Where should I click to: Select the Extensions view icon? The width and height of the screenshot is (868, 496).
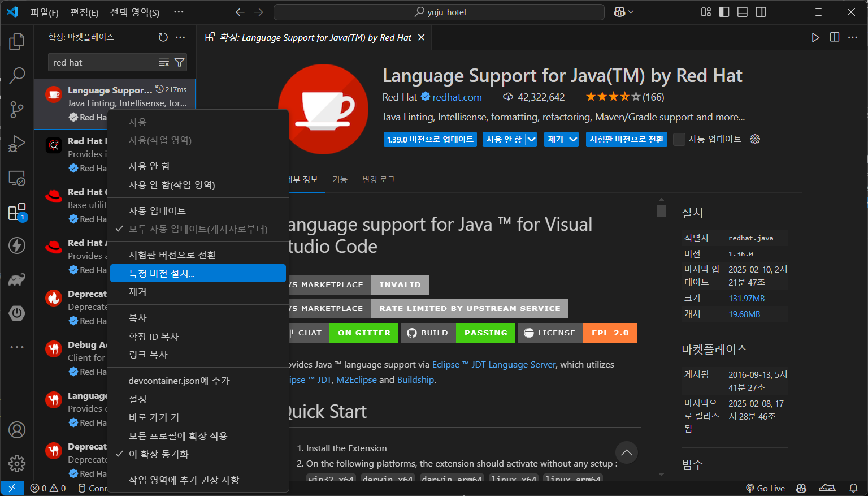click(x=17, y=212)
